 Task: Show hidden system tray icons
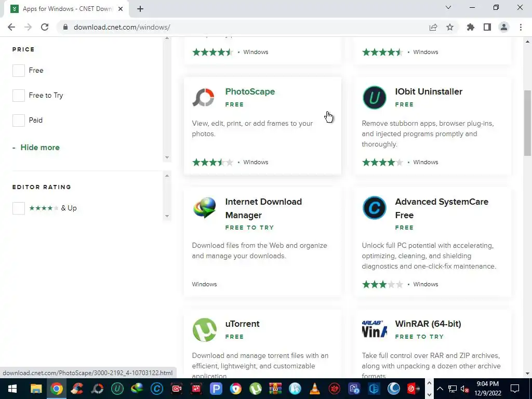click(440, 389)
